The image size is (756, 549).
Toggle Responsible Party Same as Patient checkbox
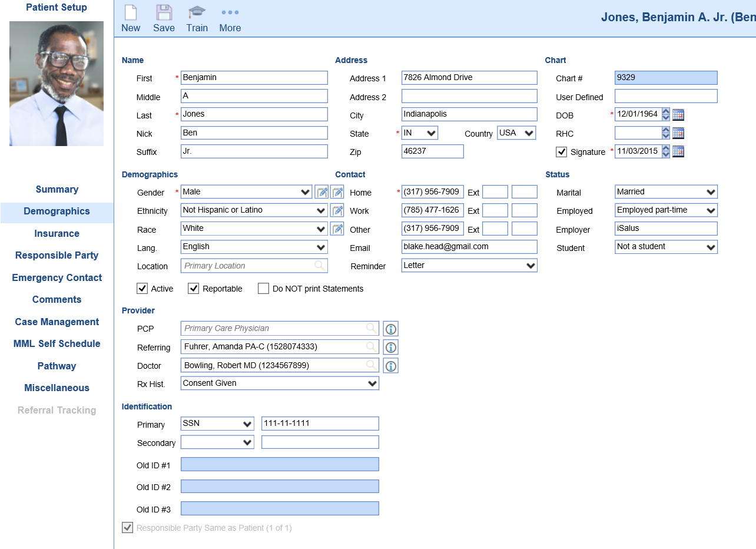click(127, 527)
